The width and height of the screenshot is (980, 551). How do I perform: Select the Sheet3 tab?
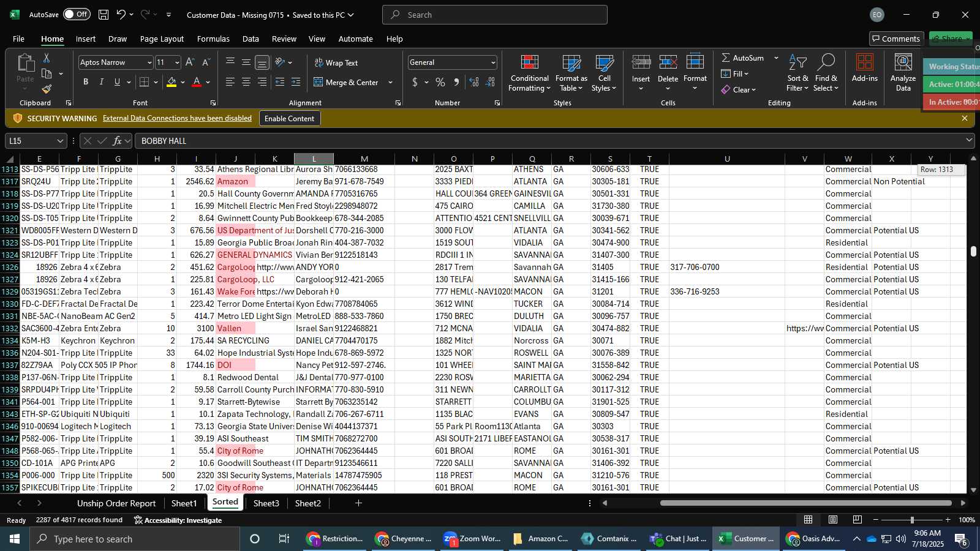click(x=266, y=503)
